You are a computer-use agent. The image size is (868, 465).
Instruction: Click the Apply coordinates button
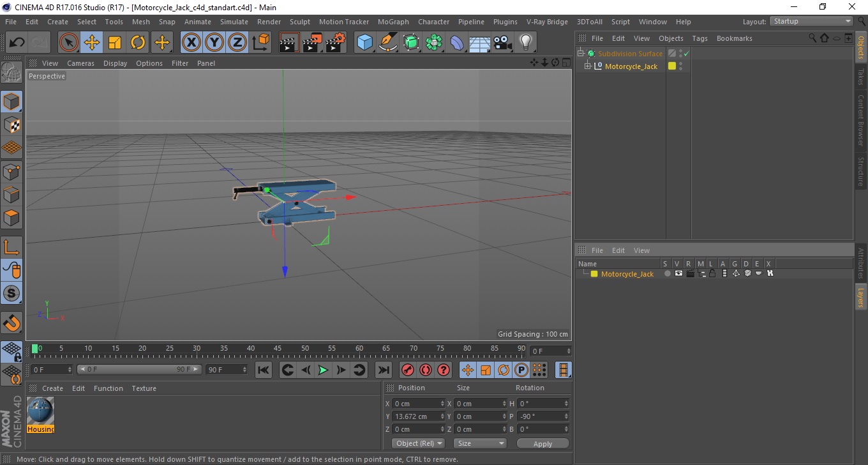coord(542,444)
